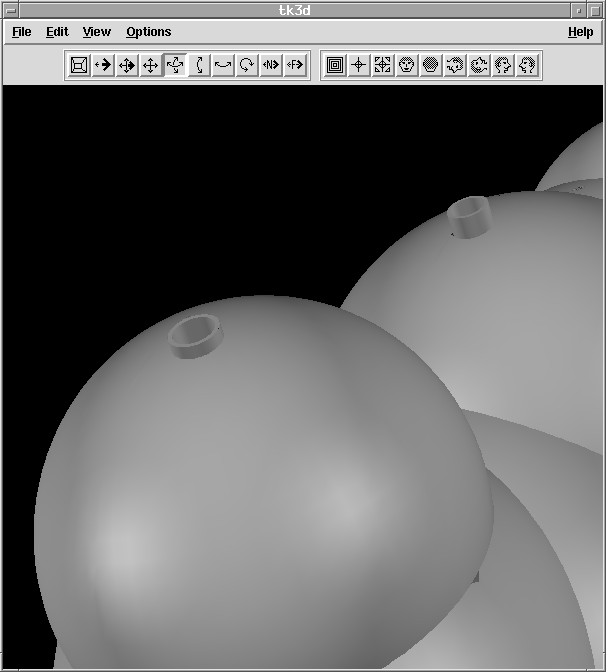
Task: Select the dolly forward arrow tool
Action: coord(103,65)
